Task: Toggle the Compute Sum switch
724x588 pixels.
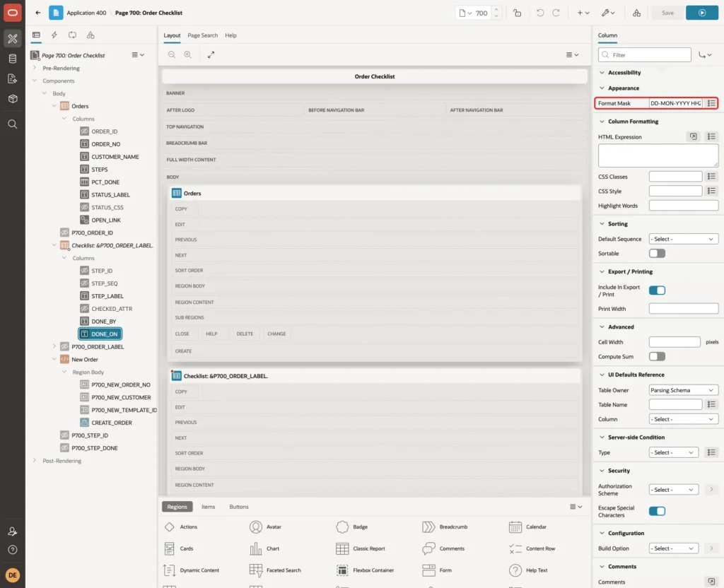Action: pos(657,356)
